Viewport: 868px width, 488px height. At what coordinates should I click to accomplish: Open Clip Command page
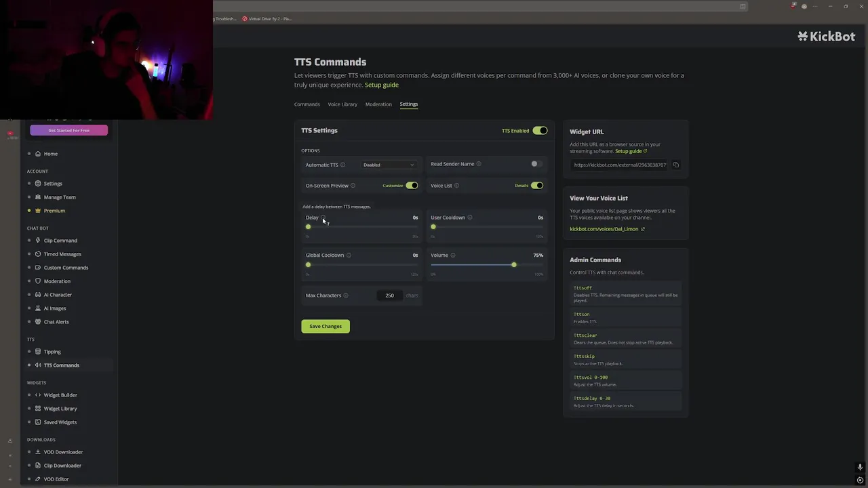coord(60,241)
